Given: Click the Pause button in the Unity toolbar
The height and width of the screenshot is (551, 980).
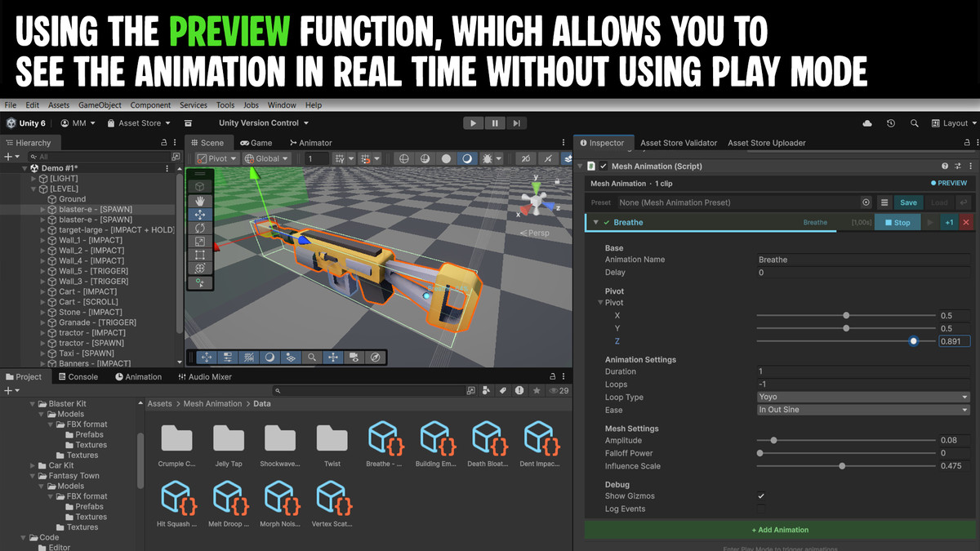Looking at the screenshot, I should [x=494, y=123].
